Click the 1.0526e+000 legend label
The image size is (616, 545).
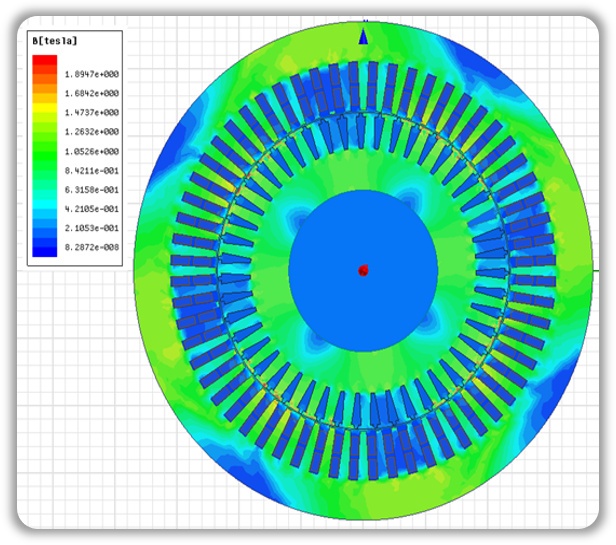point(92,151)
